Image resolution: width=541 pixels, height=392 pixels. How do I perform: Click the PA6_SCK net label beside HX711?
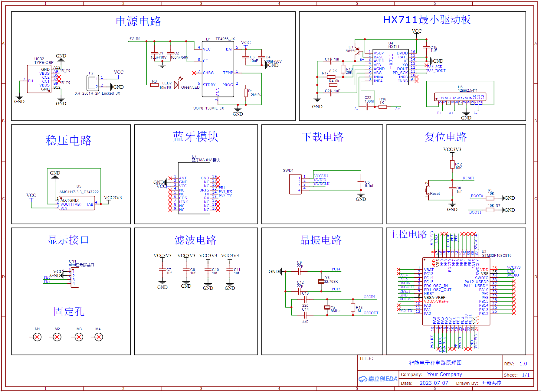pyautogui.click(x=435, y=67)
